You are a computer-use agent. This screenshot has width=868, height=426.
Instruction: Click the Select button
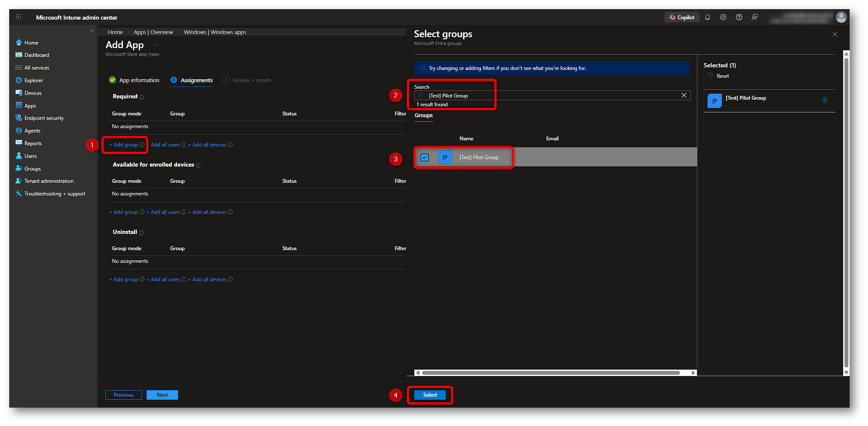point(430,395)
